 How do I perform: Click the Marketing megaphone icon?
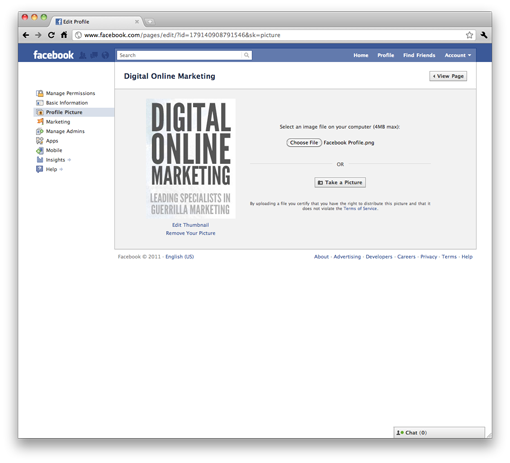click(x=40, y=122)
